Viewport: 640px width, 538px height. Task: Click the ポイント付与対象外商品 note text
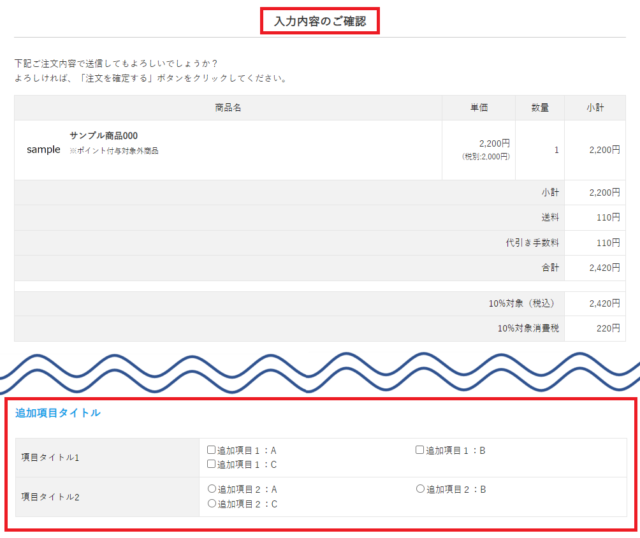[x=114, y=151]
